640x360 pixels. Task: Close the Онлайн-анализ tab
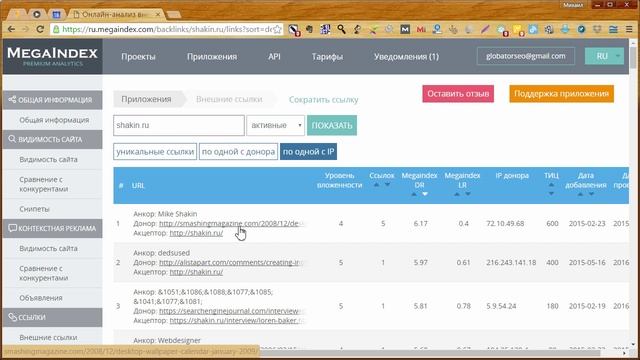[158, 14]
